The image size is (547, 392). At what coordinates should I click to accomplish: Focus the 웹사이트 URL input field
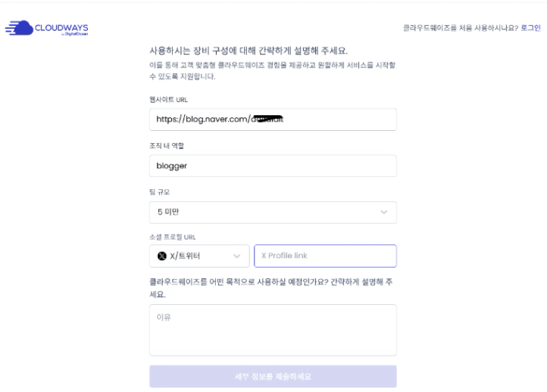tap(273, 120)
